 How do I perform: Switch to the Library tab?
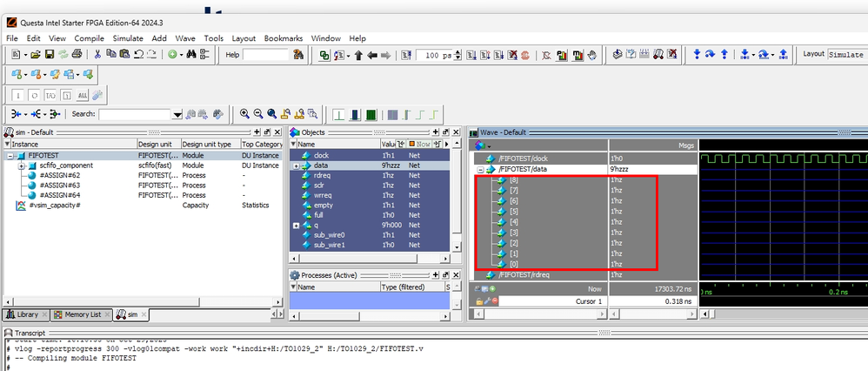pyautogui.click(x=26, y=314)
